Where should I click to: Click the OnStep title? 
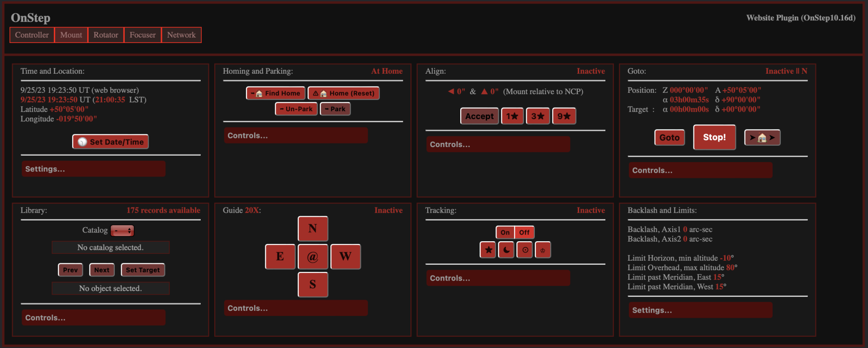point(31,18)
